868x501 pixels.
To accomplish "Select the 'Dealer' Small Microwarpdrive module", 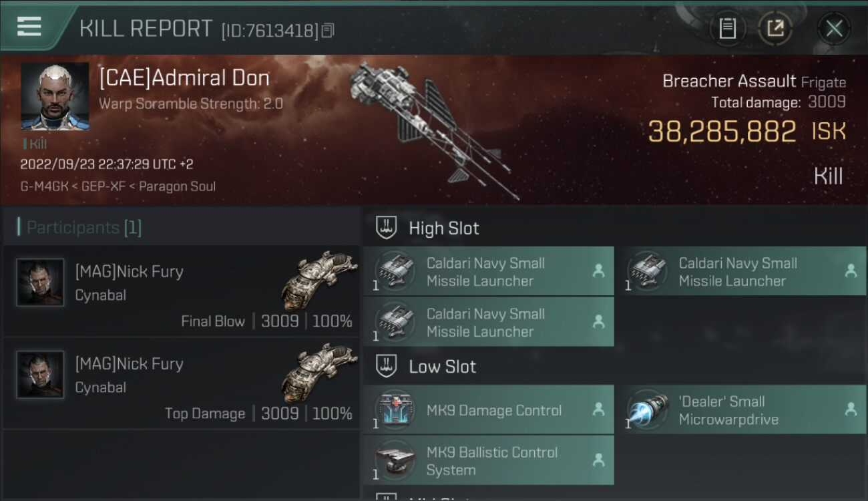I will [x=740, y=409].
